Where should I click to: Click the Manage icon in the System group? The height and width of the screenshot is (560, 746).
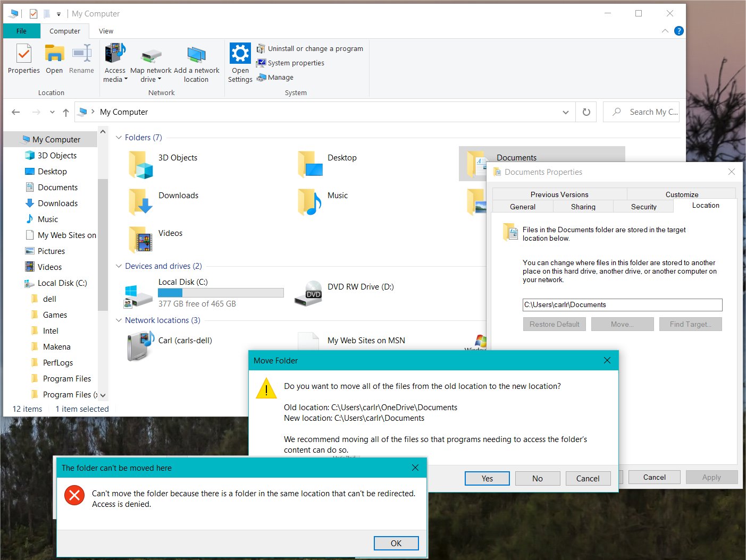tap(261, 77)
